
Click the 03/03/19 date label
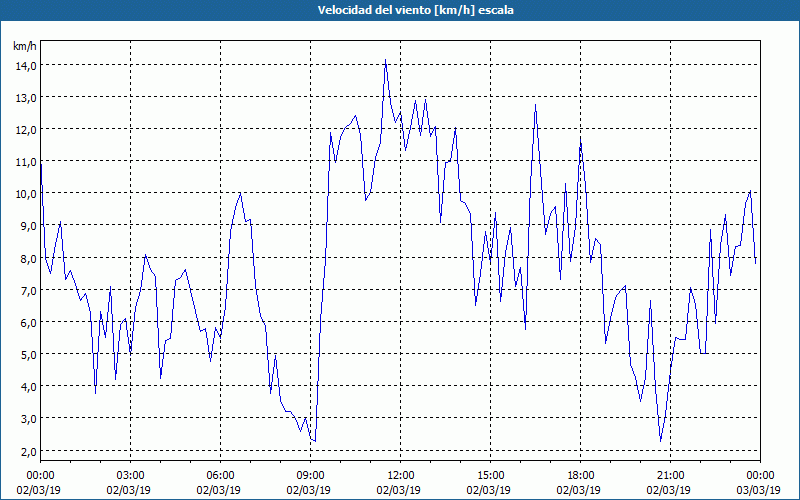click(759, 490)
